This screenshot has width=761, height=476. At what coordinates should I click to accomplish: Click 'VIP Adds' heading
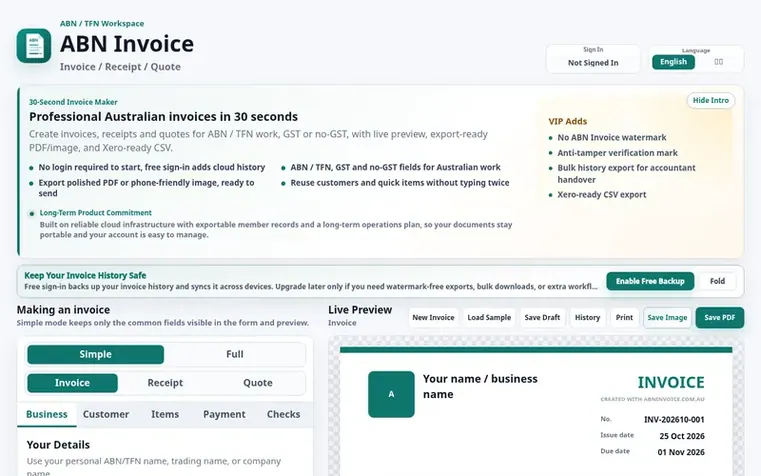[x=567, y=121]
